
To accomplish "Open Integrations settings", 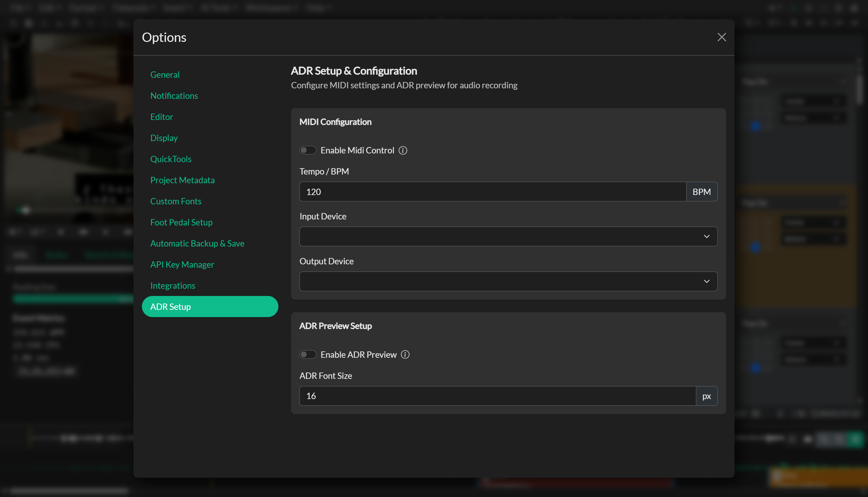I will coord(173,285).
